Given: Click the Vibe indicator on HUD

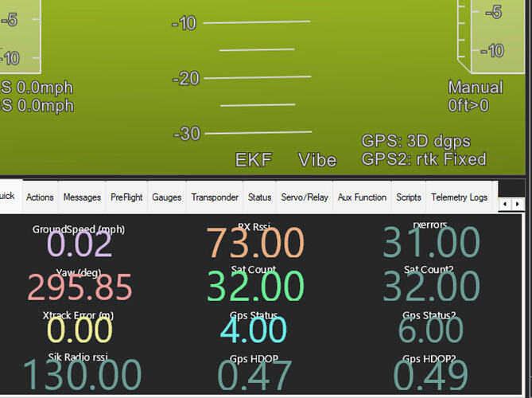Looking at the screenshot, I should click(317, 160).
